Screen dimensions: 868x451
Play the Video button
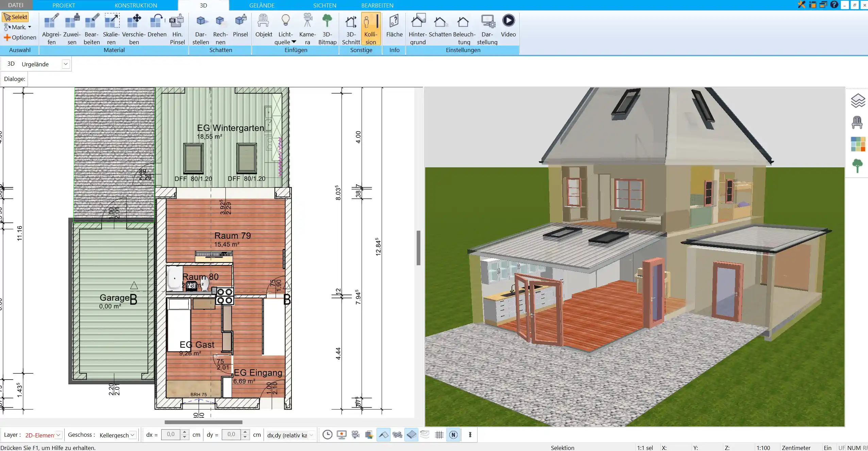click(x=508, y=26)
